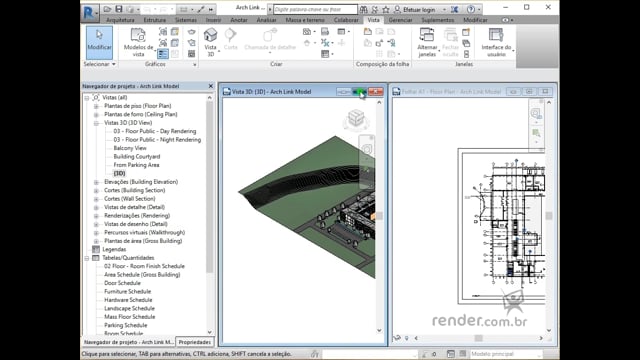Open the Gerenciar ribbon tab
Screen dimensions: 640x360
(x=400, y=20)
